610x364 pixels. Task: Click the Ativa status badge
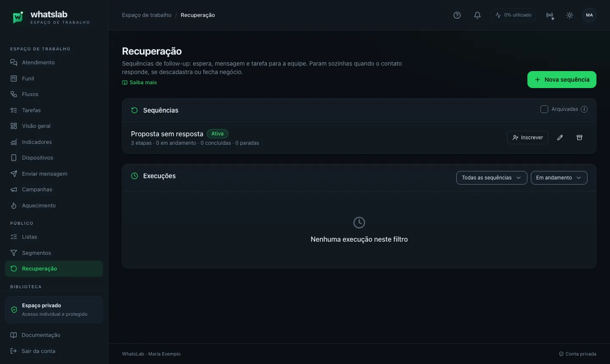tap(217, 134)
